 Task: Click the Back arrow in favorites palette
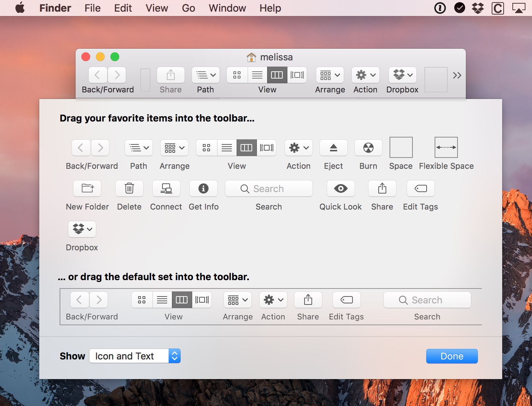pyautogui.click(x=81, y=148)
